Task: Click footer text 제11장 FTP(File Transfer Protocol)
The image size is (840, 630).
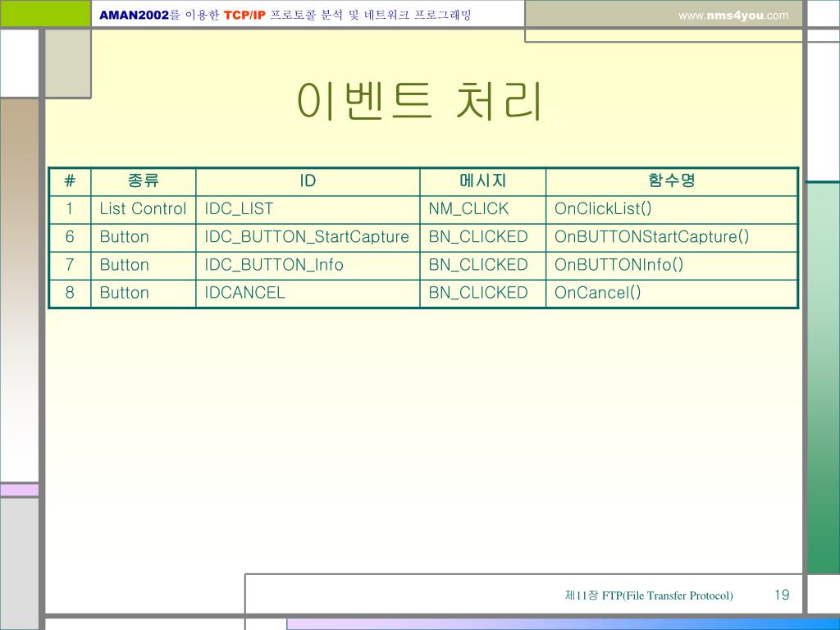Action: pyautogui.click(x=649, y=596)
